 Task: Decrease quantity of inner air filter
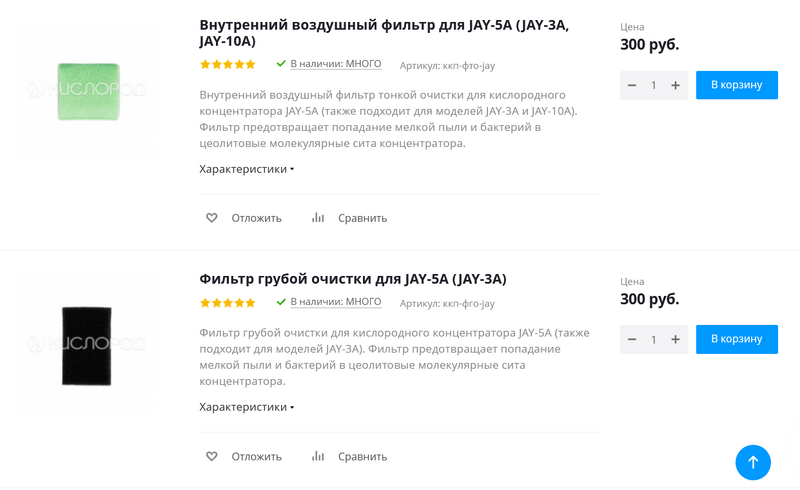(632, 86)
